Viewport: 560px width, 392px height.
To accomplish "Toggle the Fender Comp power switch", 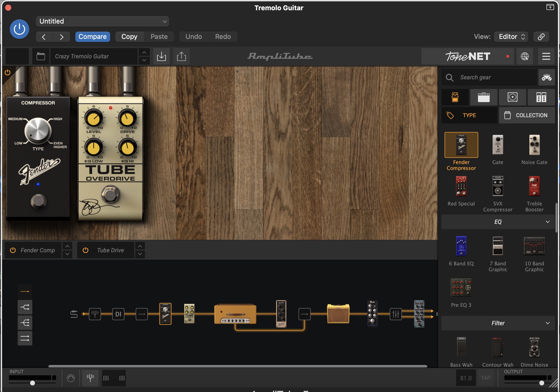I will coord(13,250).
